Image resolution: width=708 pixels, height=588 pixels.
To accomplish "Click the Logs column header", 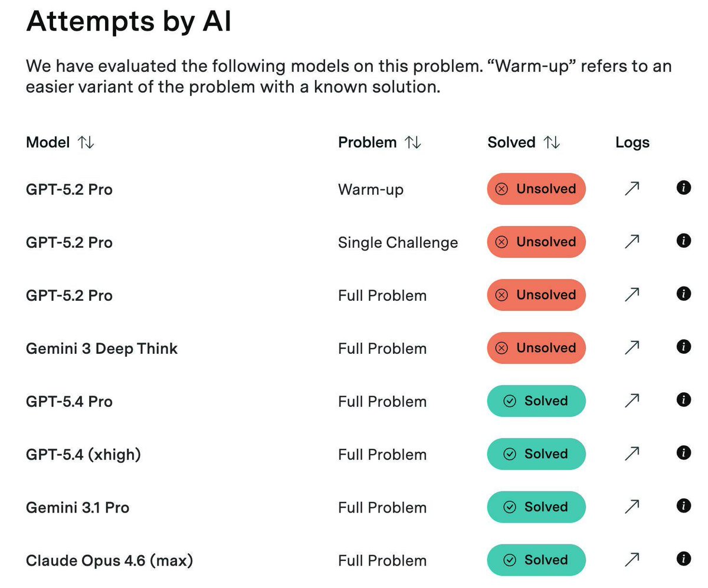I will pos(632,143).
